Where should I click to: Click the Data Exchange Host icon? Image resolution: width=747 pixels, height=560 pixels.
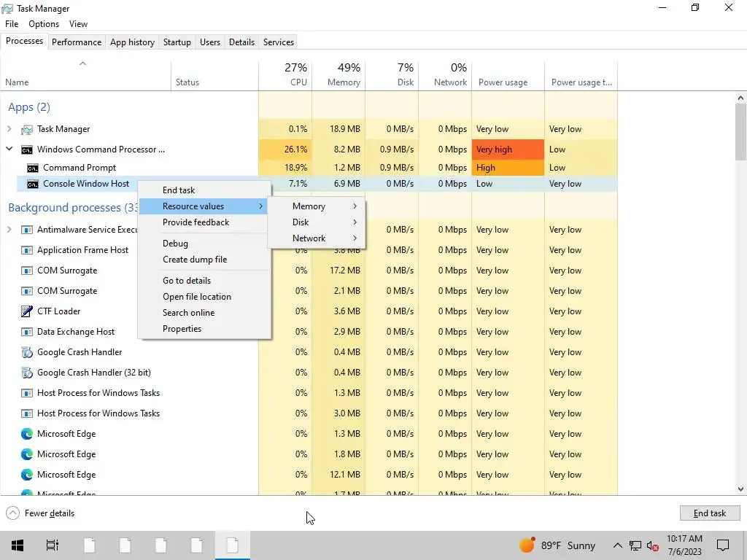(27, 332)
